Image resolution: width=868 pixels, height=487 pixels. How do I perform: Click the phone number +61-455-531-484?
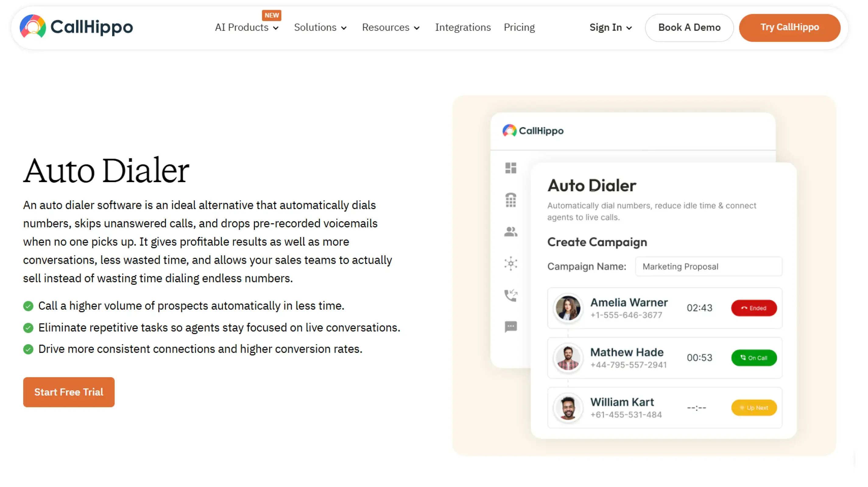click(x=626, y=415)
